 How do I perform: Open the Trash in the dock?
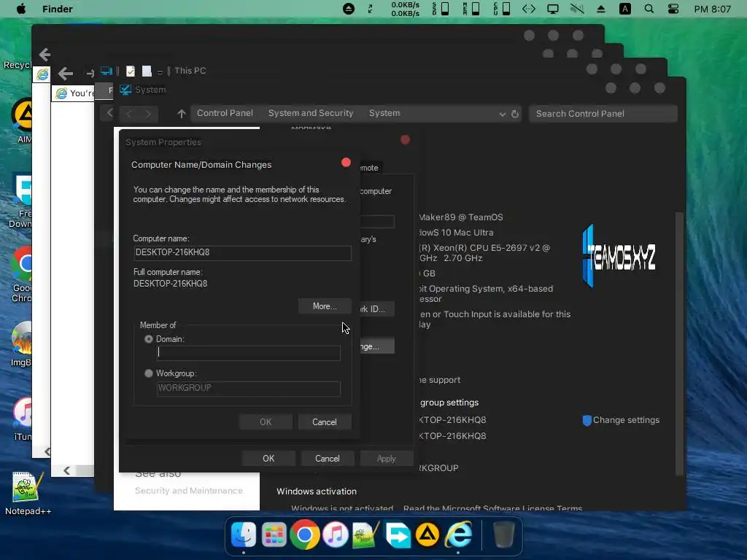[503, 534]
